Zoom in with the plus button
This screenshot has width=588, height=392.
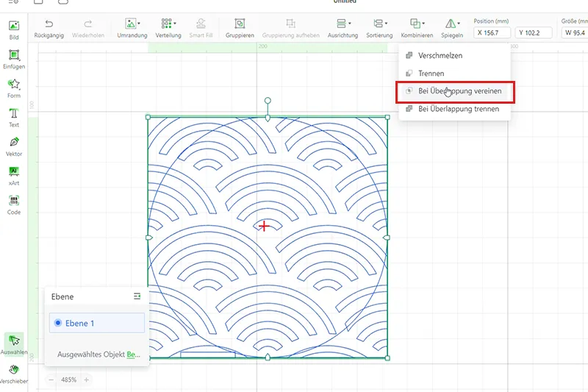tap(86, 379)
